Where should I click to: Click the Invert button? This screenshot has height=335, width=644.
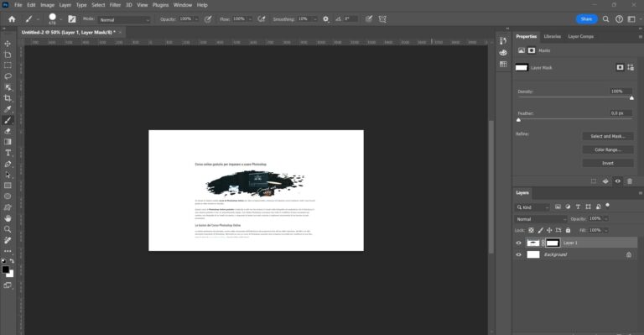608,163
